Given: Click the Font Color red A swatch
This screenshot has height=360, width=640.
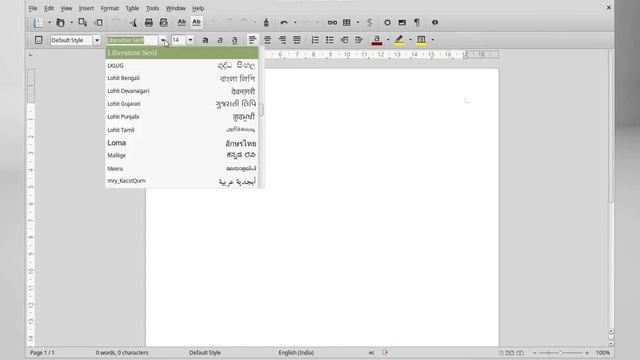Looking at the screenshot, I should click(x=377, y=40).
